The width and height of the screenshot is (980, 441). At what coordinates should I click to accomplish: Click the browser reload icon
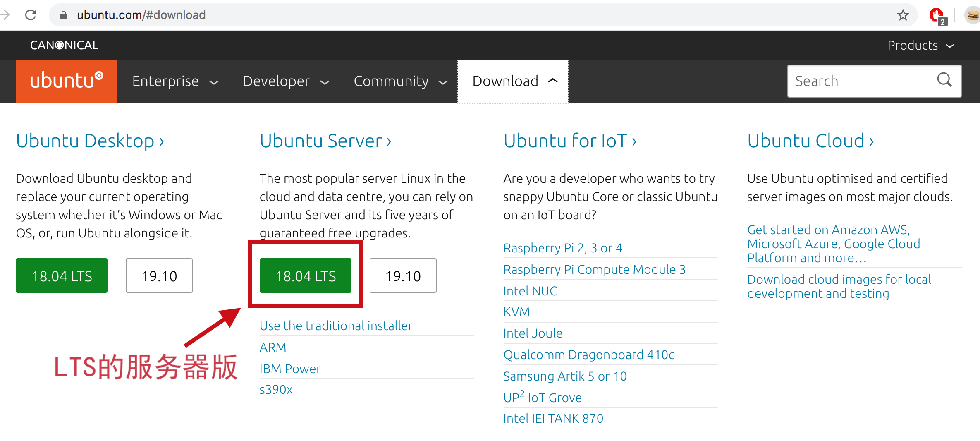31,15
